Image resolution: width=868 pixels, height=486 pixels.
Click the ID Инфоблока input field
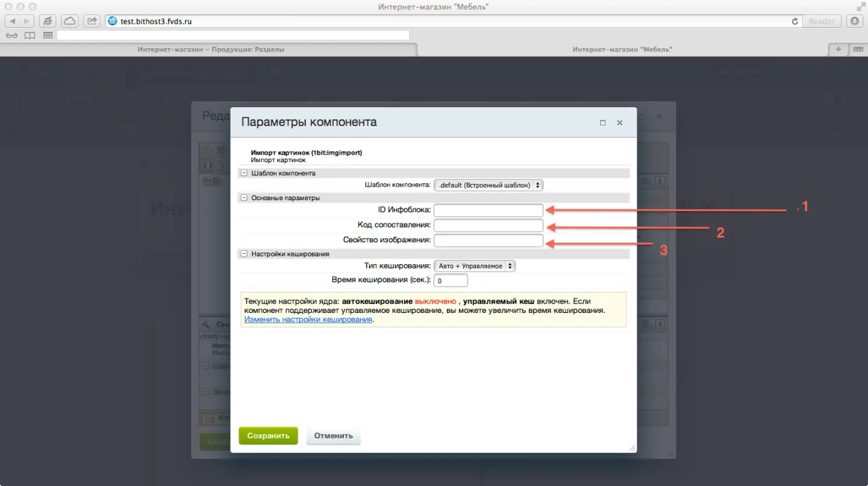(x=488, y=210)
